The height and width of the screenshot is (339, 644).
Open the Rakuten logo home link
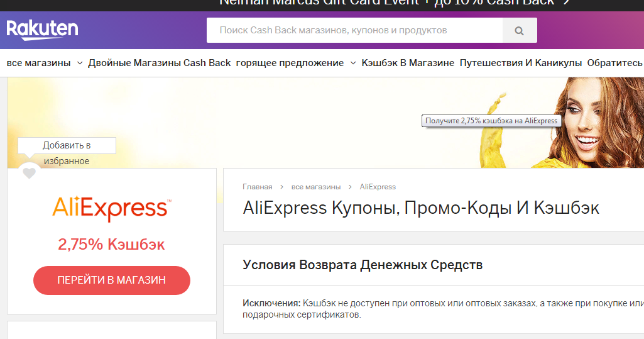(x=42, y=30)
